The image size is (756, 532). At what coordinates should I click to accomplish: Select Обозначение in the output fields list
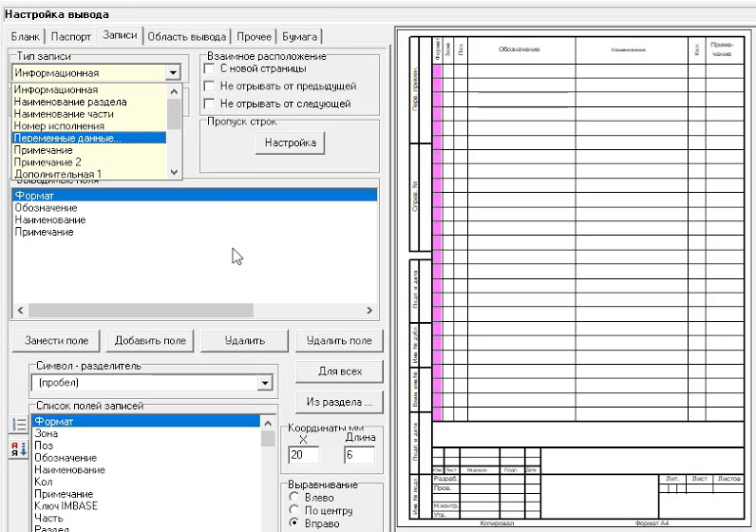click(x=195, y=207)
